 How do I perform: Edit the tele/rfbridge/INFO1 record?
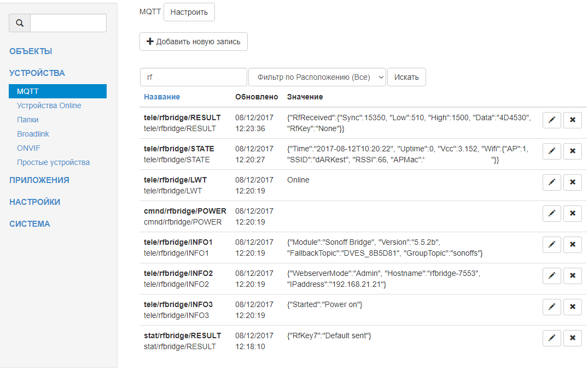click(552, 245)
